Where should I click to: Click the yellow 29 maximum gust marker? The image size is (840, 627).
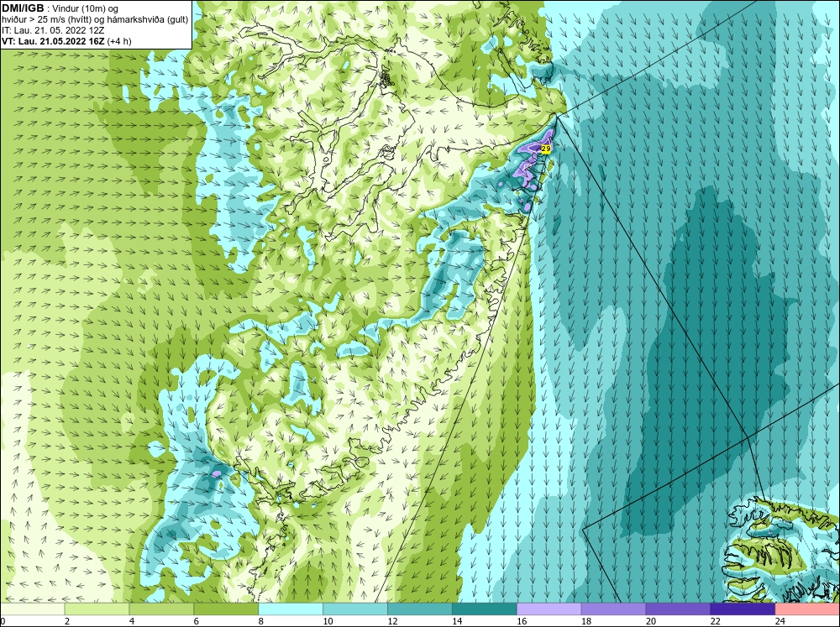[x=546, y=149]
